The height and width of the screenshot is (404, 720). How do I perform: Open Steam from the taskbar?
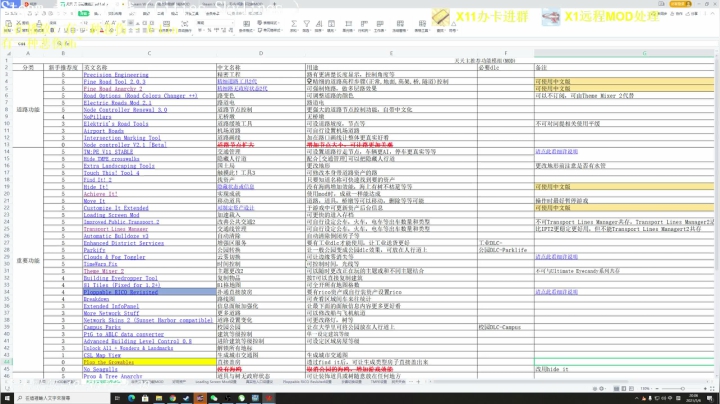(186, 398)
